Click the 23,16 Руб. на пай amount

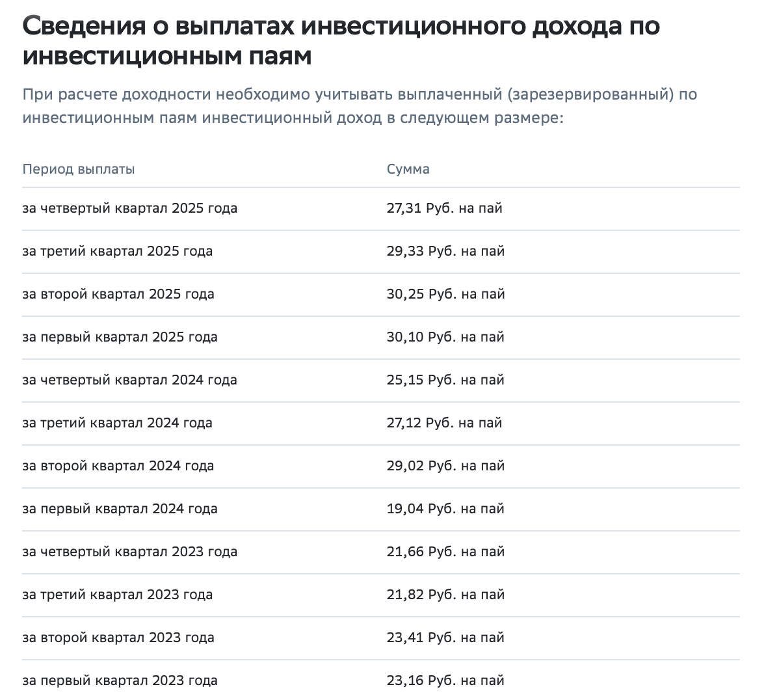coord(445,680)
